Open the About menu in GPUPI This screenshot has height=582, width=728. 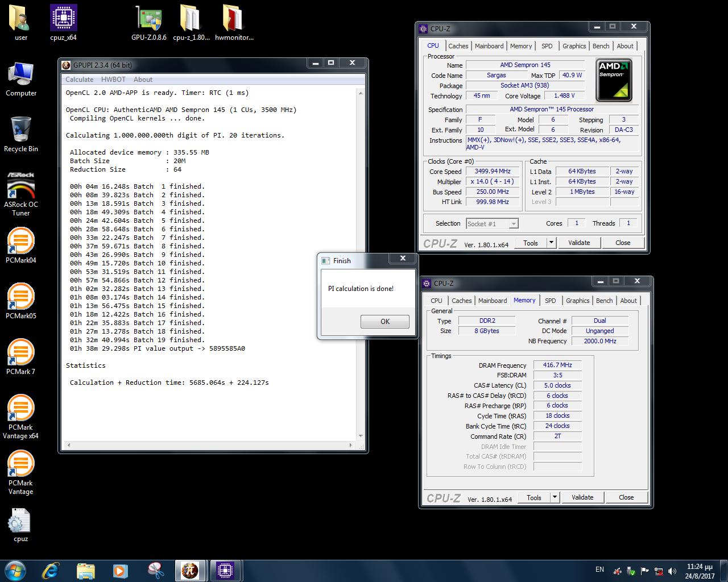143,80
